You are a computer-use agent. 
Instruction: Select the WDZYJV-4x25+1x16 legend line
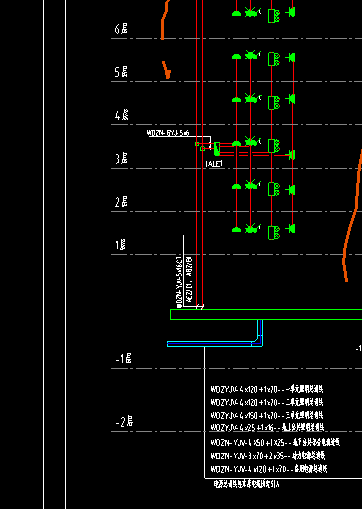pos(267,427)
